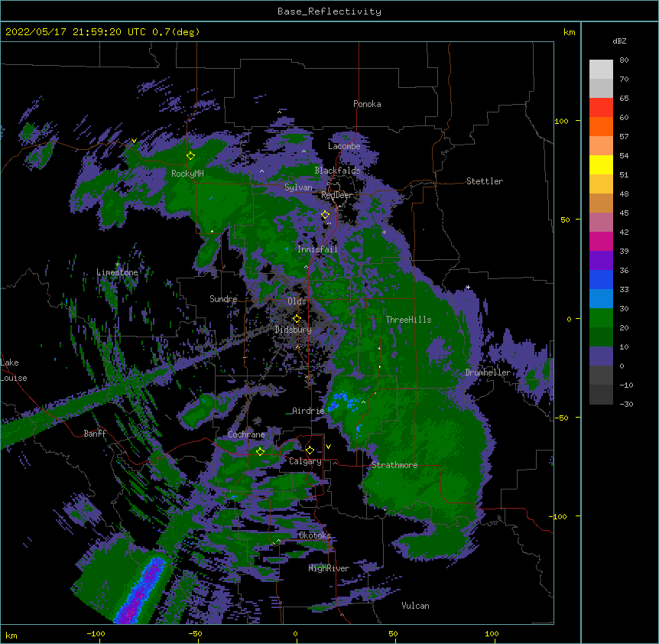Click the Cochrane label
Viewport: 659px width, 644px height.
coord(246,434)
